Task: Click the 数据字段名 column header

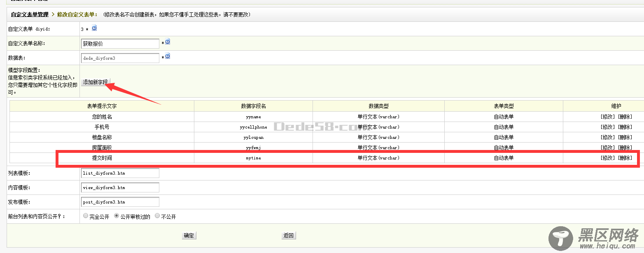Action: [253, 106]
